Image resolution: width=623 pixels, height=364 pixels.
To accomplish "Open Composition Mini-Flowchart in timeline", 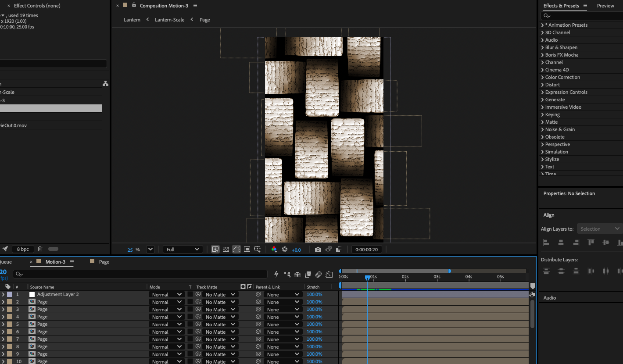I will point(287,274).
